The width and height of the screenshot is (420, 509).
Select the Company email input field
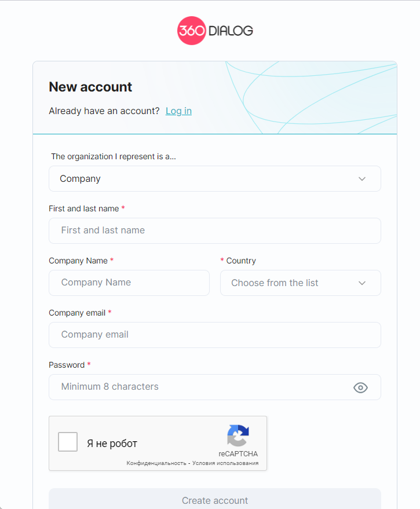214,335
